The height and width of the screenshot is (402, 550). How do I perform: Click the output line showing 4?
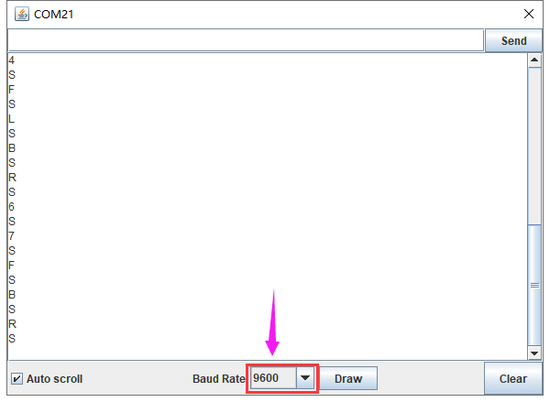(12, 60)
